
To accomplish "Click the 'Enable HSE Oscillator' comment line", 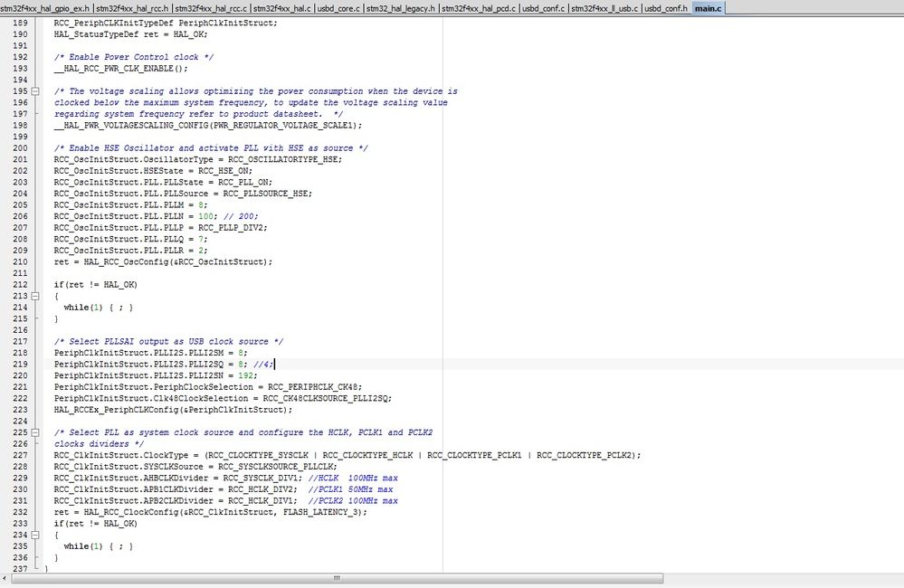I will coord(211,148).
